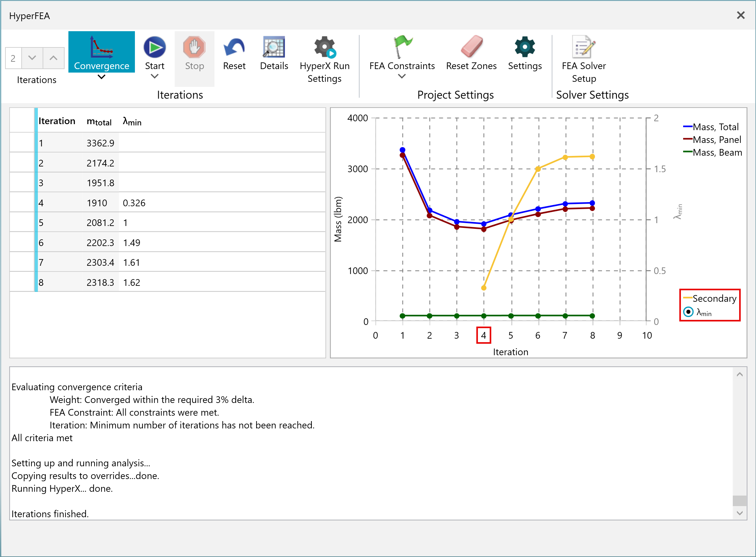Expand the Start dropdown arrow
756x557 pixels.
[155, 76]
